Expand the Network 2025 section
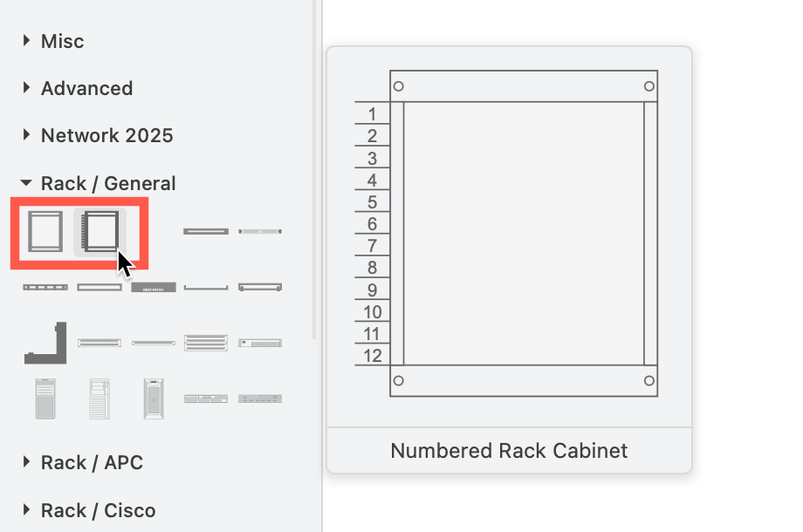Image resolution: width=803 pixels, height=532 pixels. [x=106, y=135]
